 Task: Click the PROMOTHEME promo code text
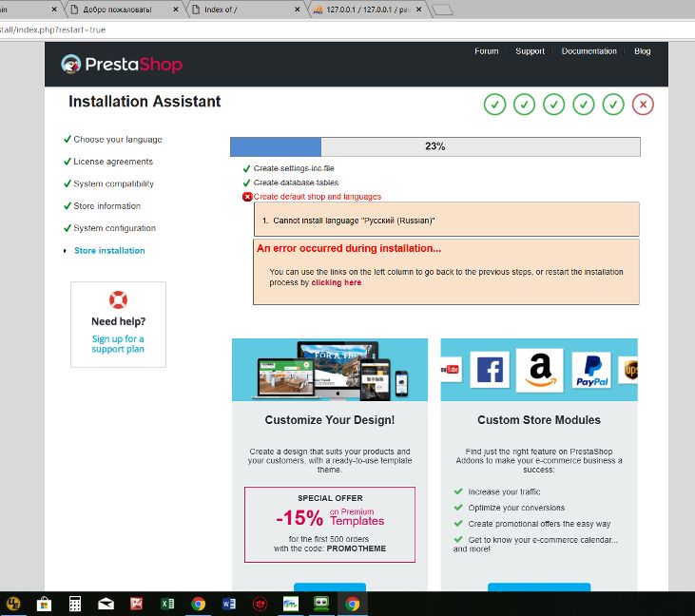[x=357, y=549]
